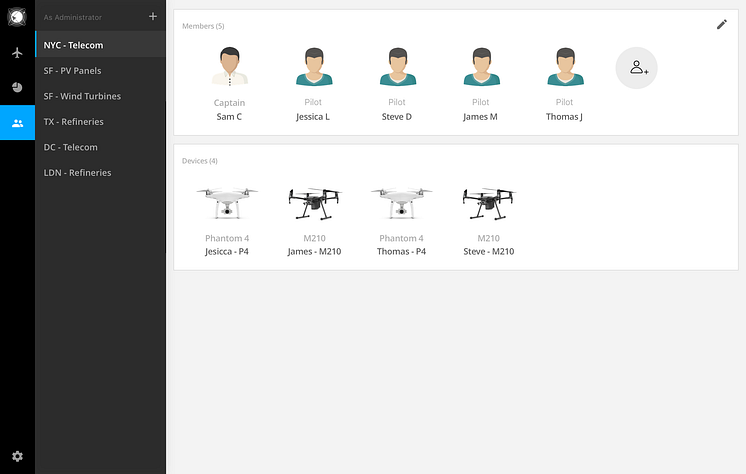Screen dimensions: 746x474
Task: Click the name 'Steve D'
Action: click(397, 117)
